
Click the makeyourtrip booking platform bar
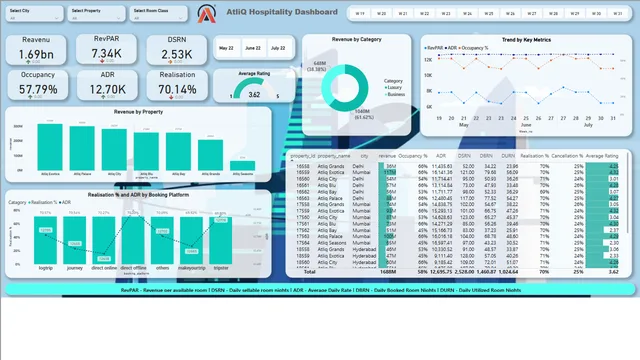[x=191, y=240]
